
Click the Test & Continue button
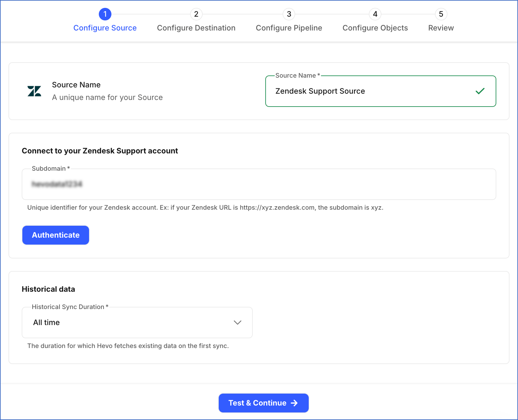[264, 403]
